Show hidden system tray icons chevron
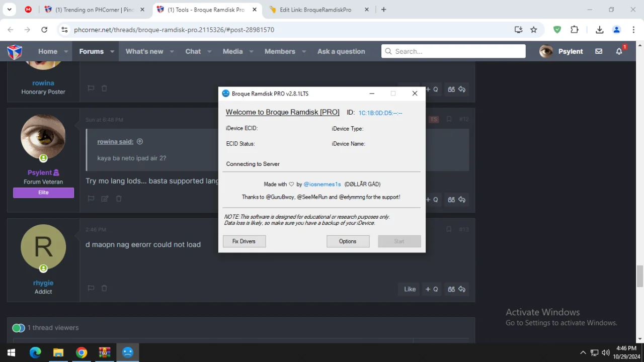This screenshot has height=362, width=644. (x=583, y=353)
